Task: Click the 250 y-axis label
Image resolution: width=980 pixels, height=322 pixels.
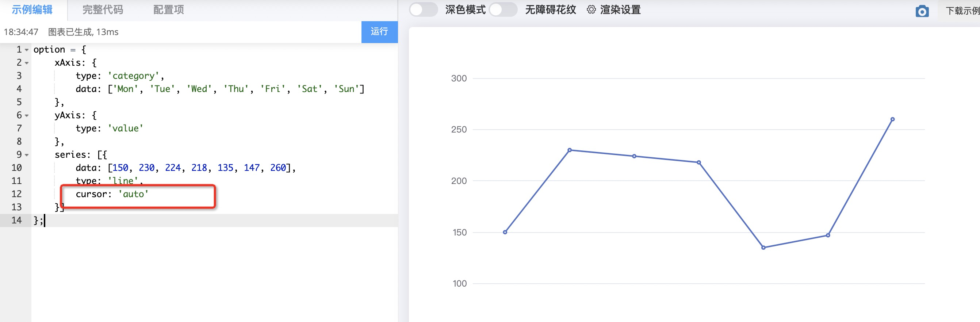Action: [x=459, y=129]
